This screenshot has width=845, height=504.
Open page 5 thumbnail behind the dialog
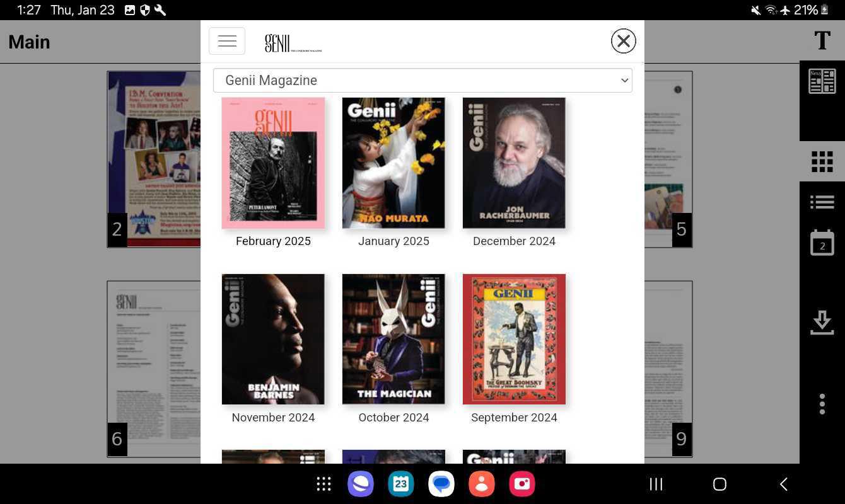tap(668, 159)
